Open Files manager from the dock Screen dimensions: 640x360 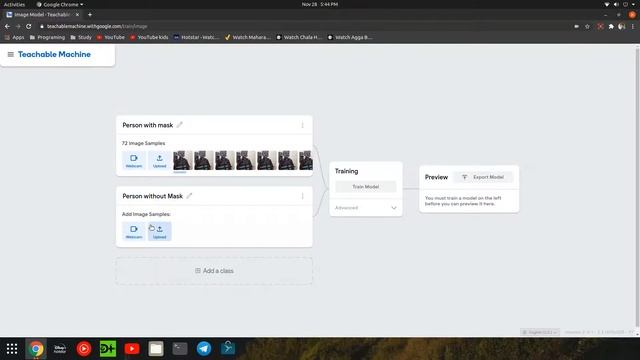coord(156,349)
